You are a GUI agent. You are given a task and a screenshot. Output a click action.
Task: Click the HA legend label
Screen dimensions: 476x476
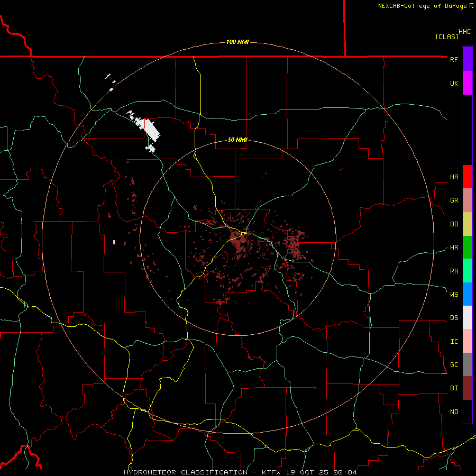(454, 177)
